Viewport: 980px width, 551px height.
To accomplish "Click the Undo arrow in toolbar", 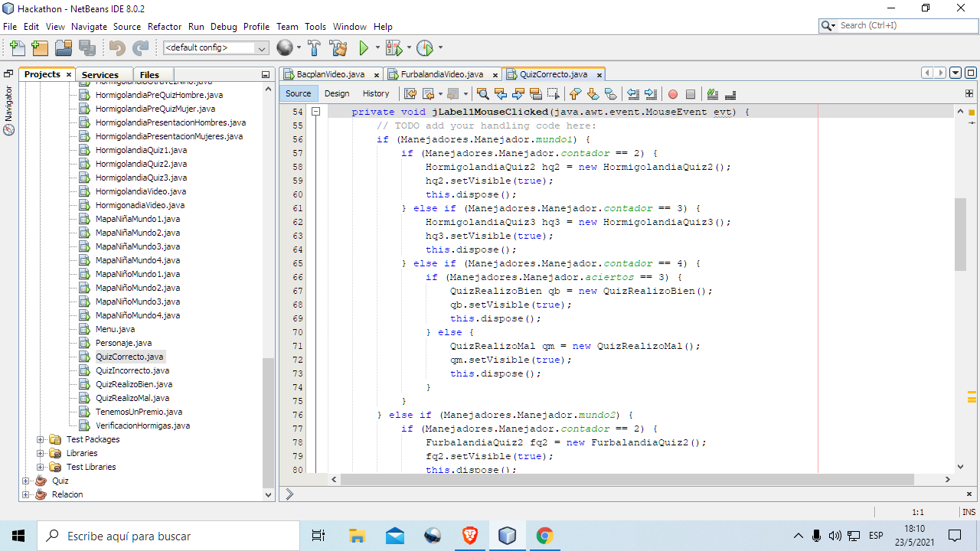I will coord(116,48).
